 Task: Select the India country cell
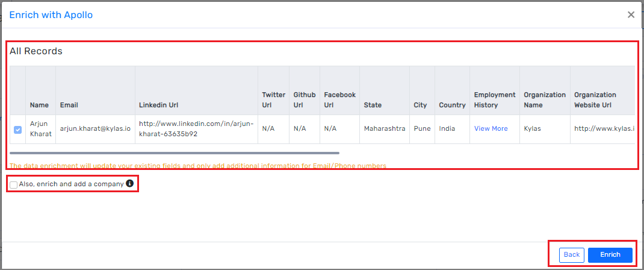pyautogui.click(x=452, y=130)
